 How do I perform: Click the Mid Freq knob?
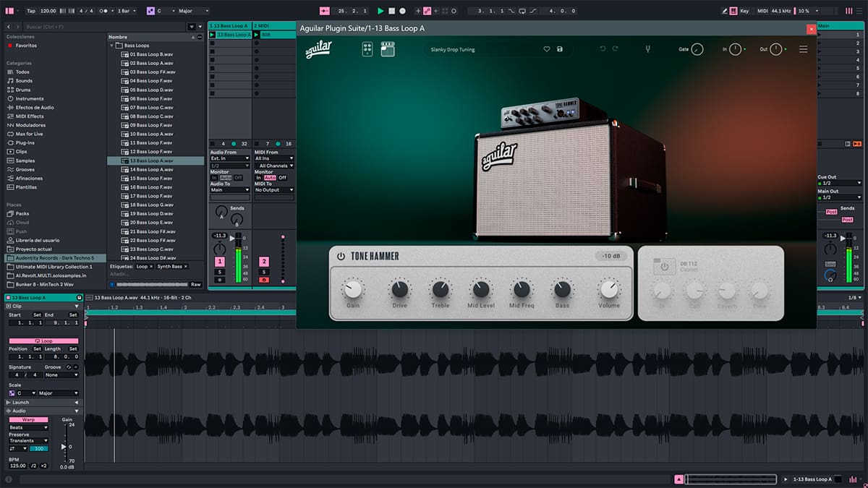[x=522, y=290]
